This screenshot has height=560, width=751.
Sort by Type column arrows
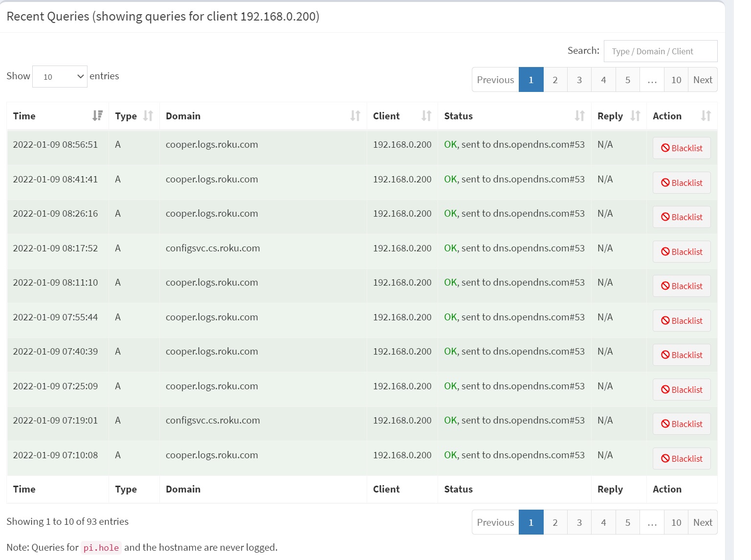click(148, 115)
